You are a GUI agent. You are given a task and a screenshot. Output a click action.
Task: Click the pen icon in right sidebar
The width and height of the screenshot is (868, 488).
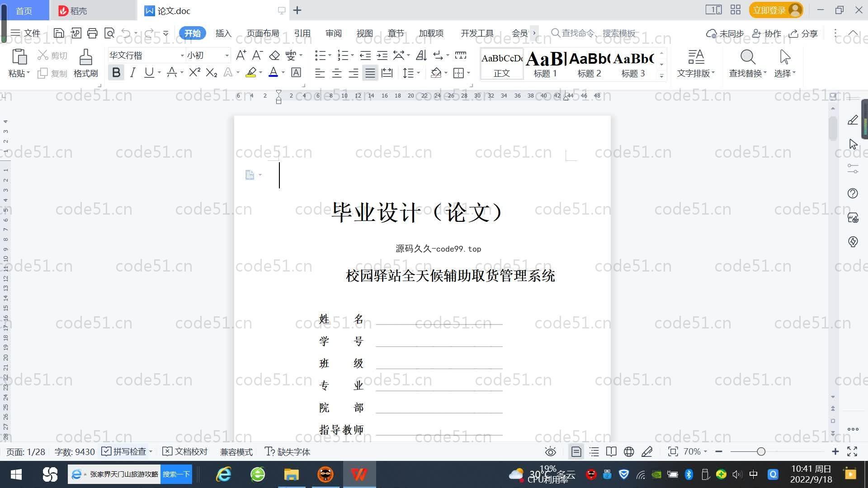(x=853, y=120)
